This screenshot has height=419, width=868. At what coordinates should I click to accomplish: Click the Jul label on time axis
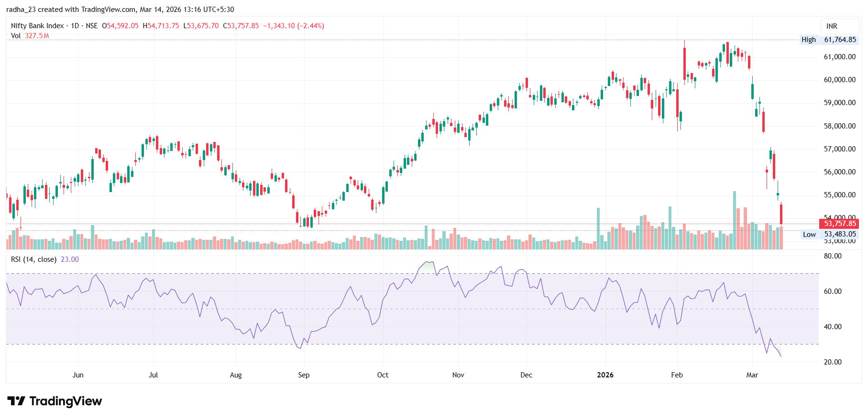(153, 375)
